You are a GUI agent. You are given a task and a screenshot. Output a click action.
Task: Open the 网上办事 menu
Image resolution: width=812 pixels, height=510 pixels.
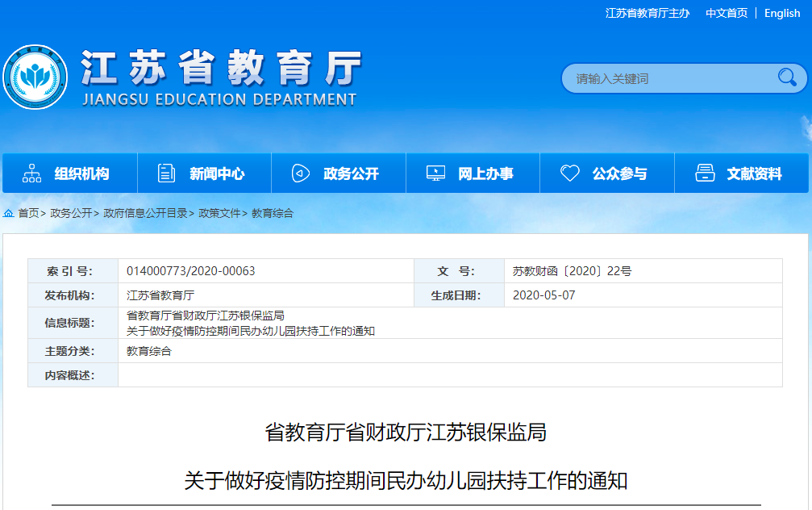(x=473, y=173)
